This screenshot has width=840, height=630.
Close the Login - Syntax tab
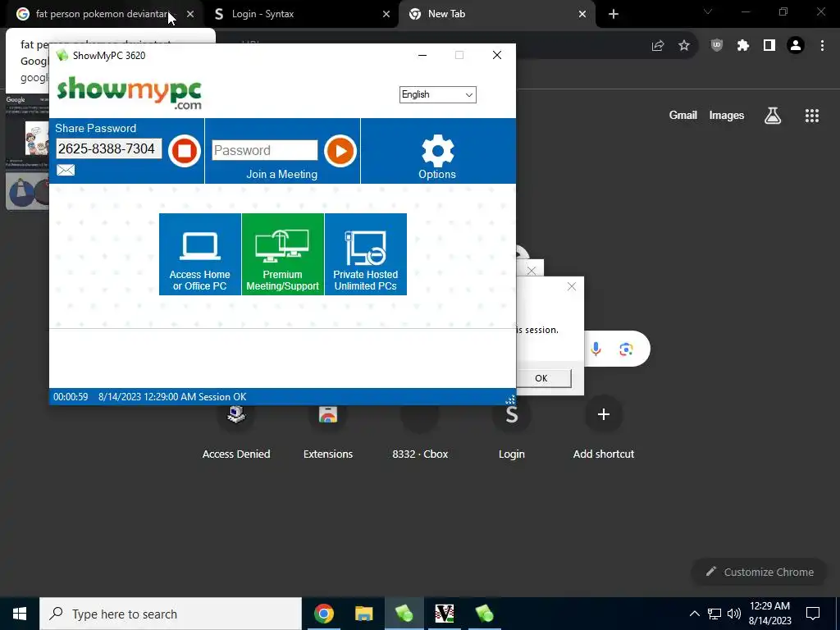tap(386, 14)
